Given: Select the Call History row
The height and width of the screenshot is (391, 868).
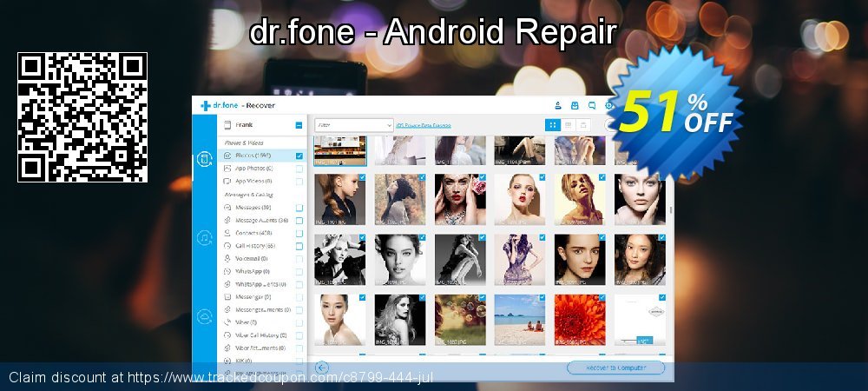Looking at the screenshot, I should 262,246.
